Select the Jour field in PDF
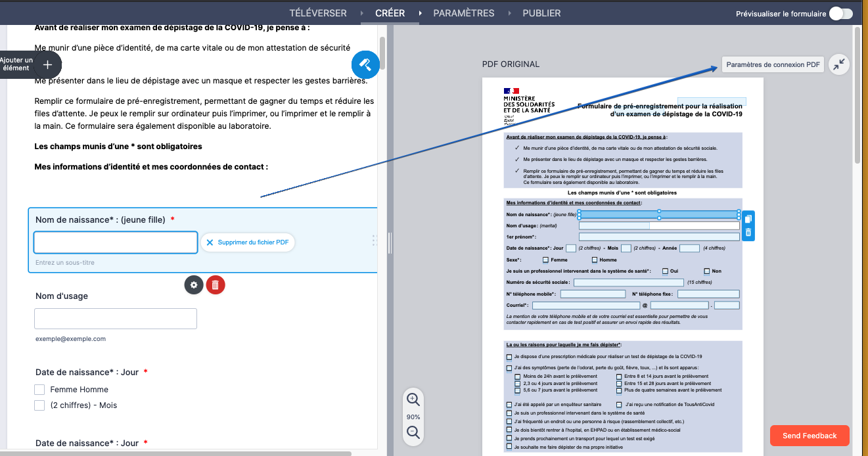The height and width of the screenshot is (456, 868). (x=571, y=248)
